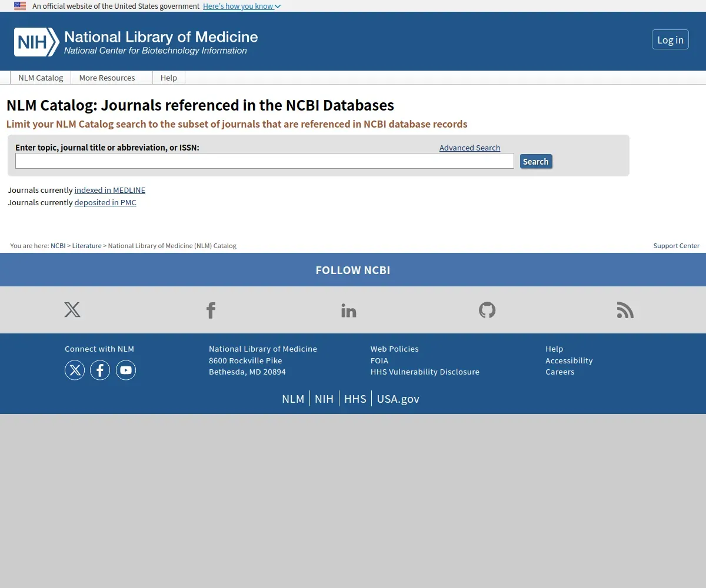706x588 pixels.
Task: Click the "Bethesda, MD 20894" address line
Action: coord(247,372)
